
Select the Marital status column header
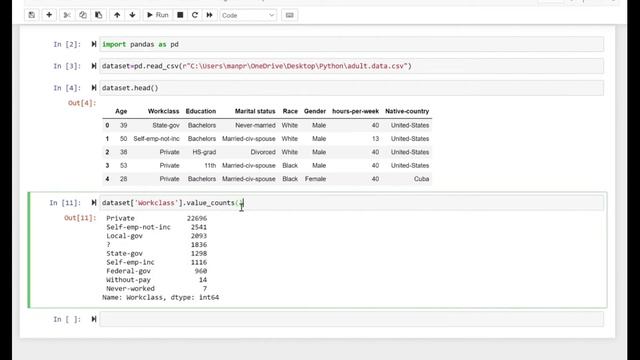255,111
